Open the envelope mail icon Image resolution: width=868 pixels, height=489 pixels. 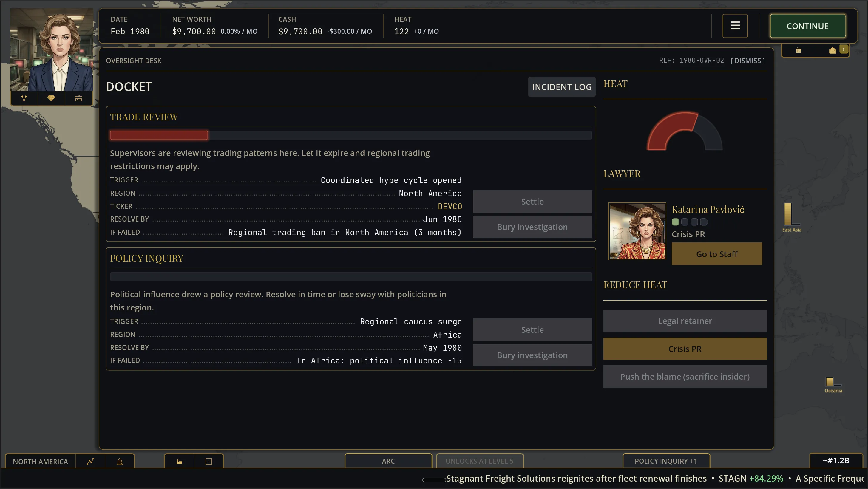click(833, 50)
